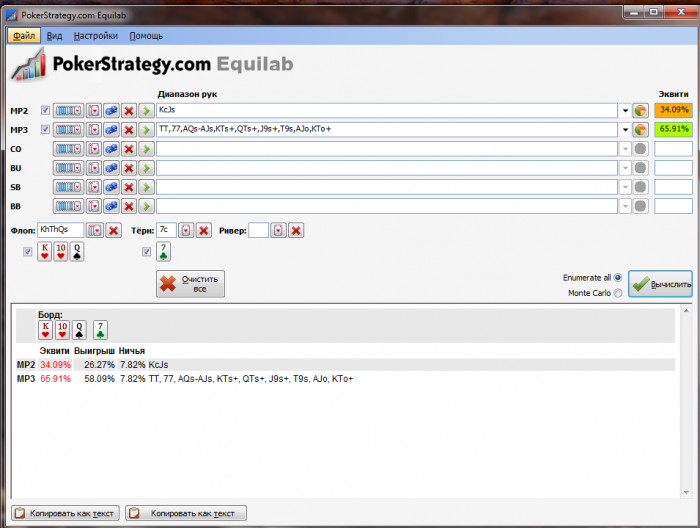This screenshot has width=700, height=528.
Task: Open the hand range selector for BU
Action: tap(68, 168)
